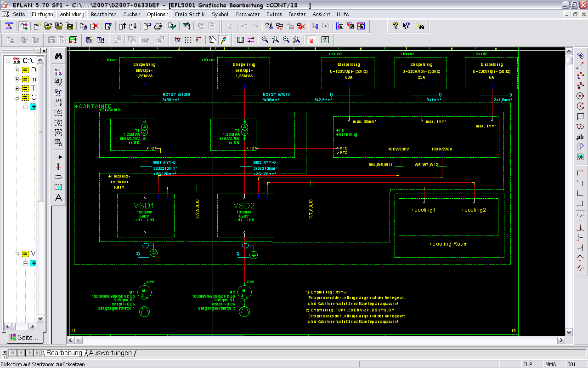Open the Bearbeiten menu
The image size is (588, 368).
(x=104, y=14)
